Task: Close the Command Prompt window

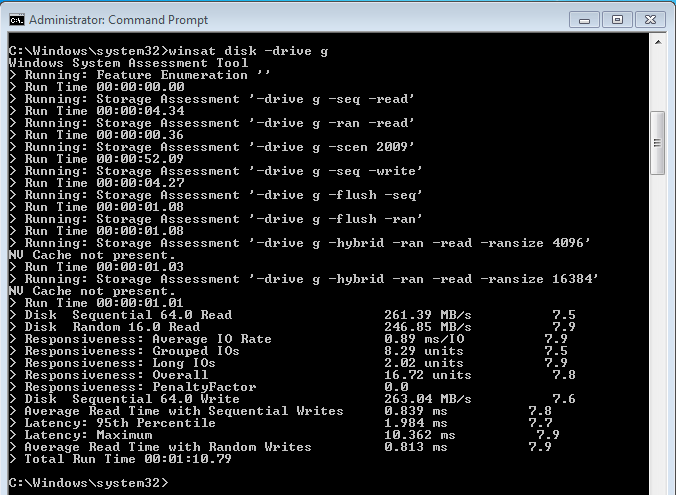Action: (650, 20)
